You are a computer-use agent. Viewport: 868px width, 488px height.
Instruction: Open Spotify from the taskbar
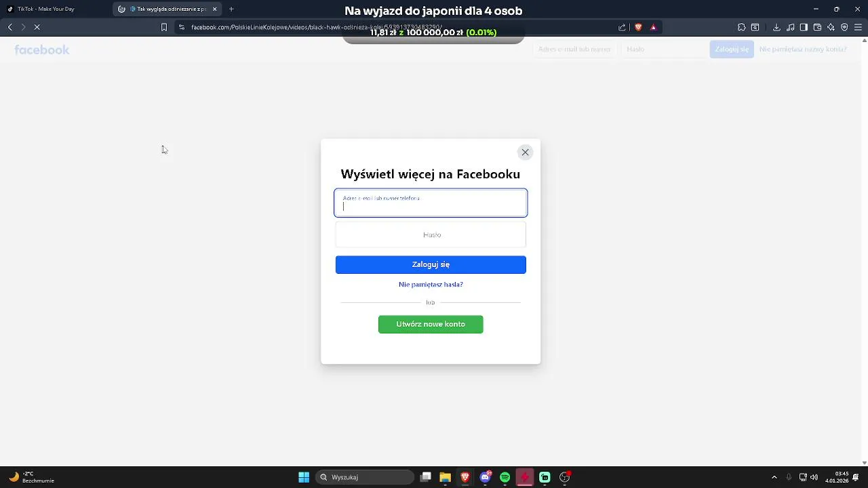pyautogui.click(x=505, y=477)
